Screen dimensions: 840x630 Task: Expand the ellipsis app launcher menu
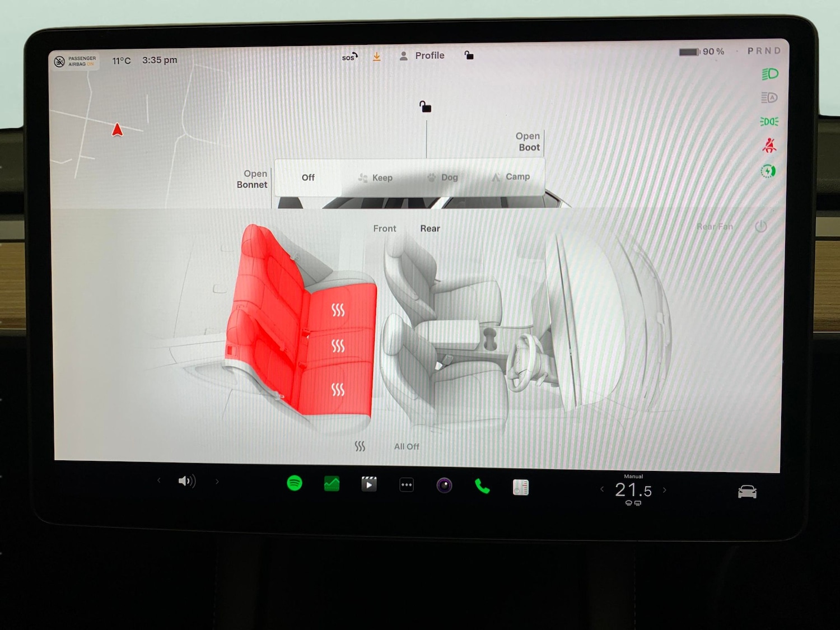click(x=407, y=484)
